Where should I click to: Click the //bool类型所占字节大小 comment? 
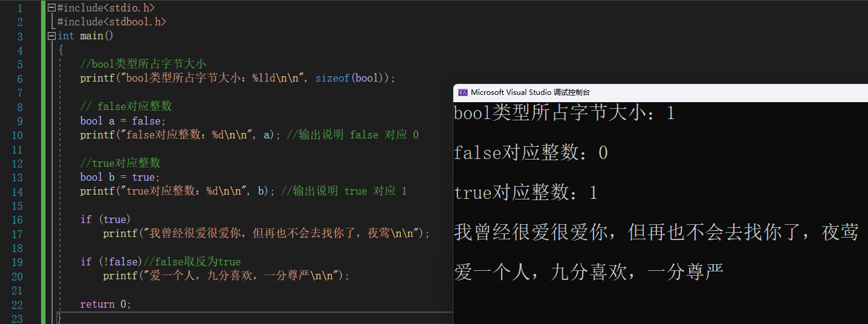pyautogui.click(x=143, y=64)
